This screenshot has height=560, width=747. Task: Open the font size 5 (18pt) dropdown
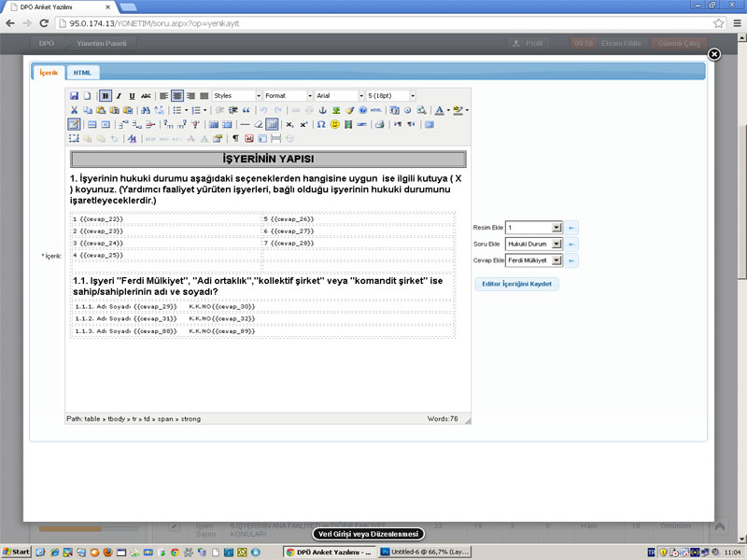[x=391, y=96]
